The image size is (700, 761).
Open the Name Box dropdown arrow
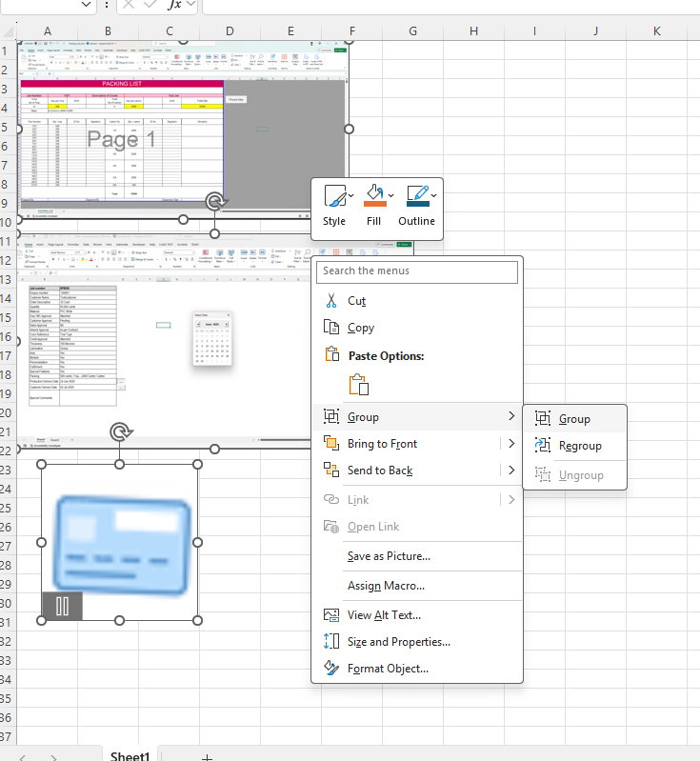pos(86,5)
